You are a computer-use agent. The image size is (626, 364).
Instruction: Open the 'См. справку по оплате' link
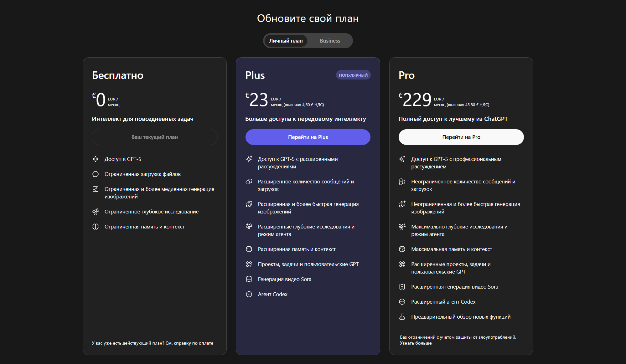click(189, 343)
